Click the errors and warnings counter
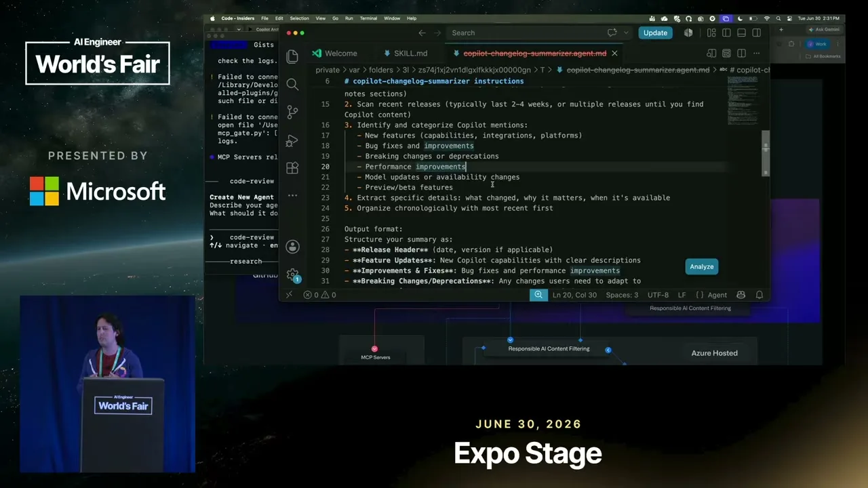 coord(319,295)
